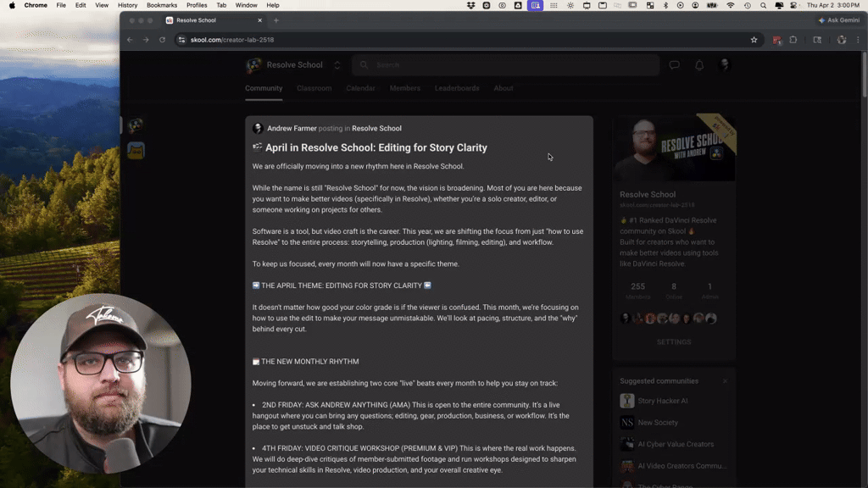Switch to the Classroom tab
Screen dimensions: 868x488
[x=314, y=88]
